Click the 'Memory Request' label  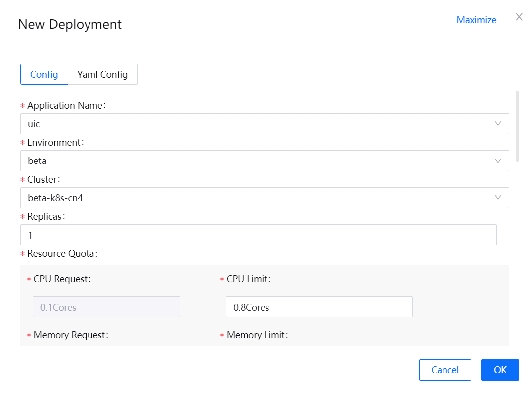70,335
